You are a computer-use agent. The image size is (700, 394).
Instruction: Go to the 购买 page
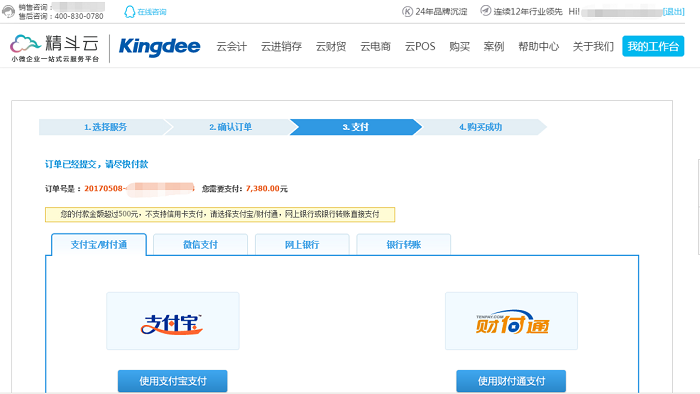pyautogui.click(x=459, y=46)
